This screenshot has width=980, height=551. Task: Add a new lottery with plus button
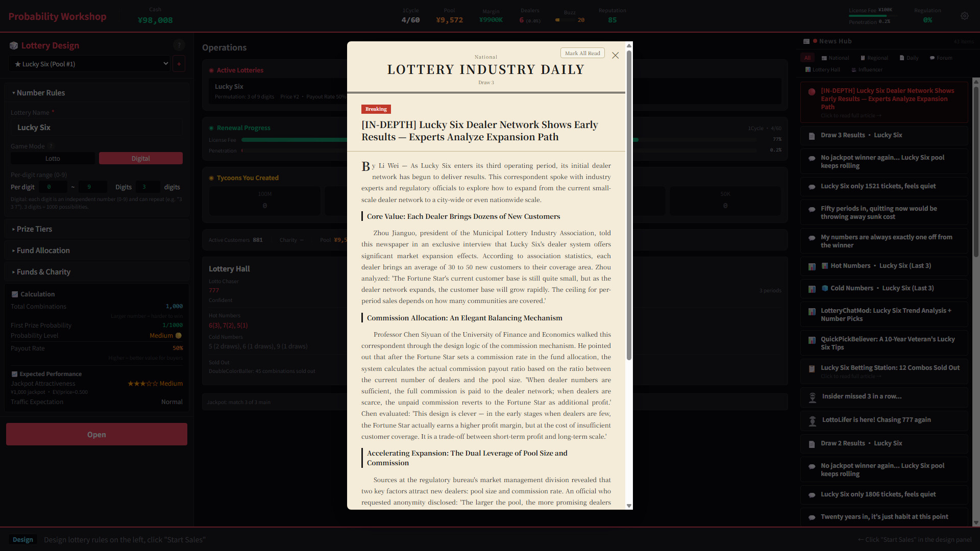tap(179, 64)
